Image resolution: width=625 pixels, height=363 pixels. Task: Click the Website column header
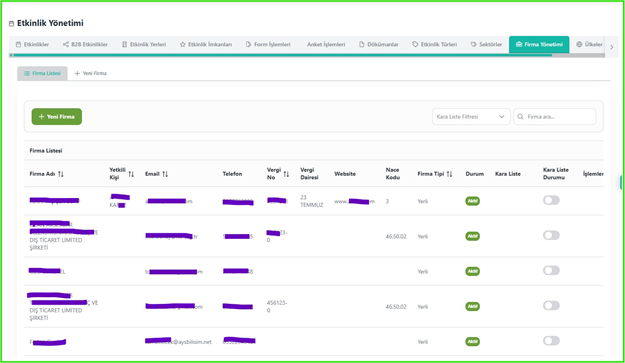(345, 174)
